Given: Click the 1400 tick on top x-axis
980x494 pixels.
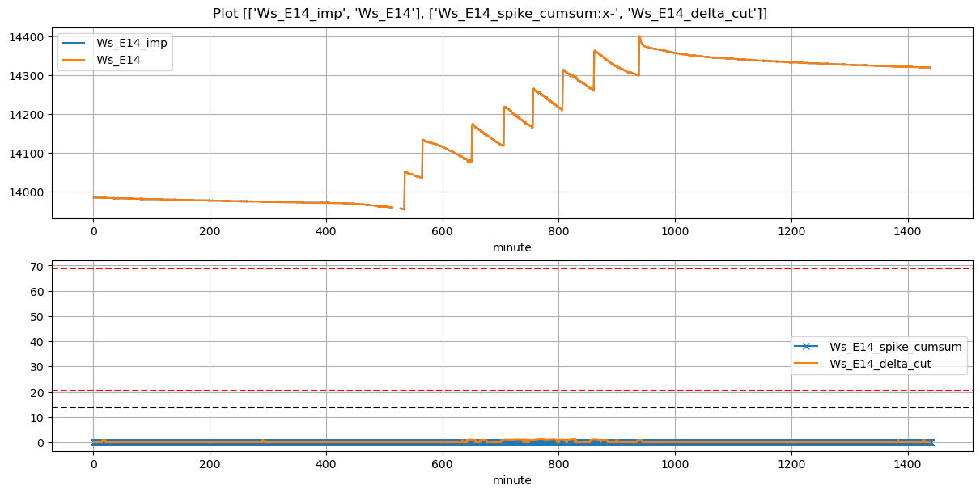Looking at the screenshot, I should pyautogui.click(x=907, y=231).
